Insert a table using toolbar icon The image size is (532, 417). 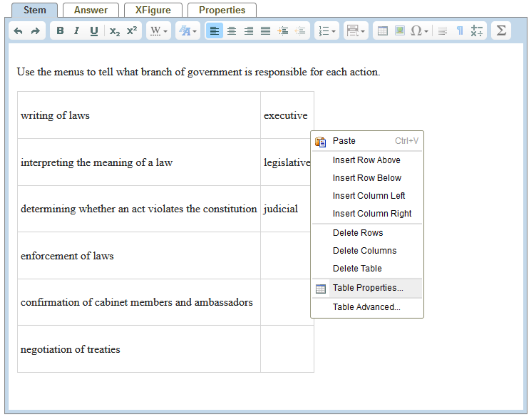[x=382, y=31]
